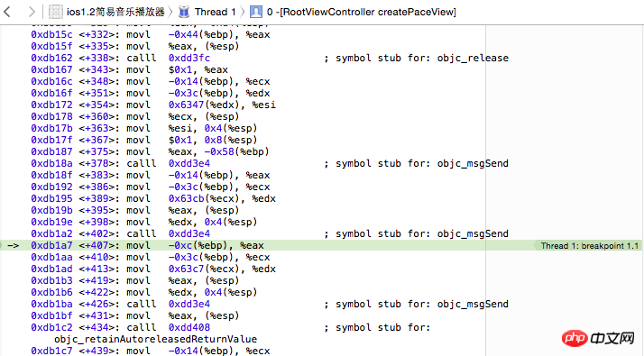Select address 0xdb19b at offset +395
The image size is (644, 356).
tap(51, 210)
